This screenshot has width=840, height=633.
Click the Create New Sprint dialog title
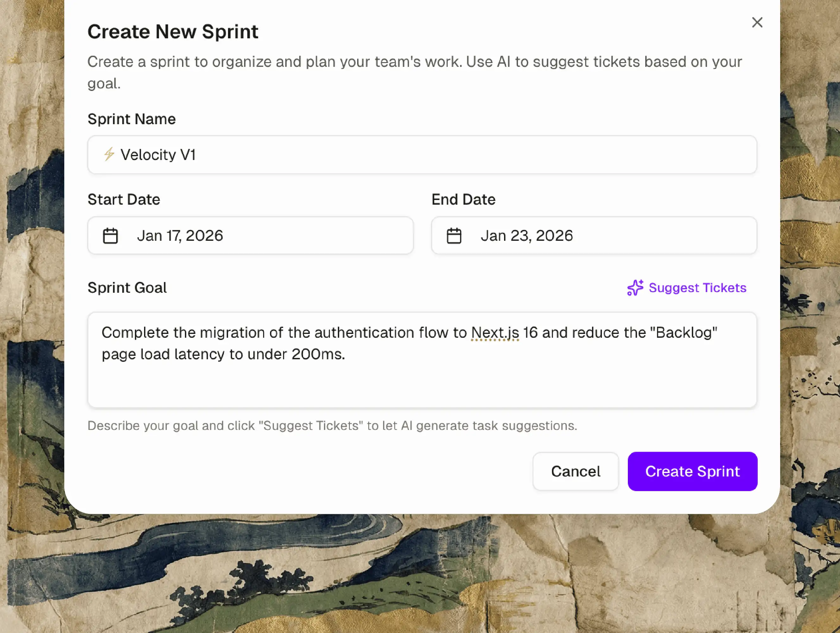173,32
